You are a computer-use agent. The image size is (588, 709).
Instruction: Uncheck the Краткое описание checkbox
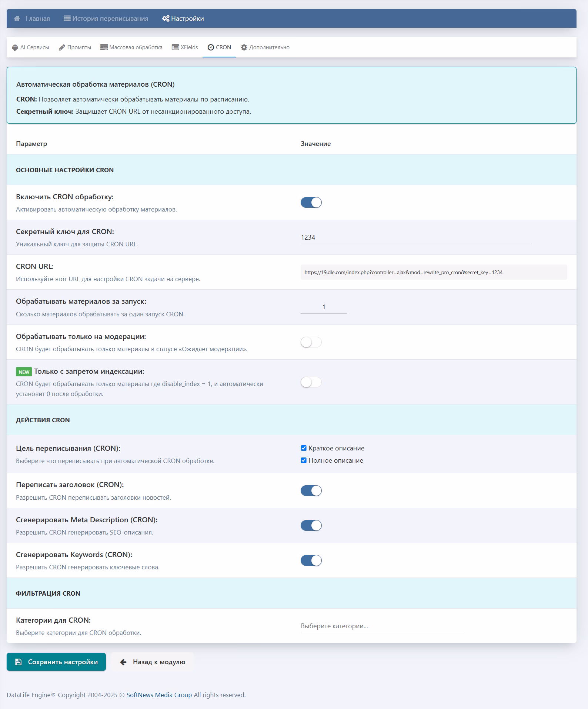pos(304,448)
